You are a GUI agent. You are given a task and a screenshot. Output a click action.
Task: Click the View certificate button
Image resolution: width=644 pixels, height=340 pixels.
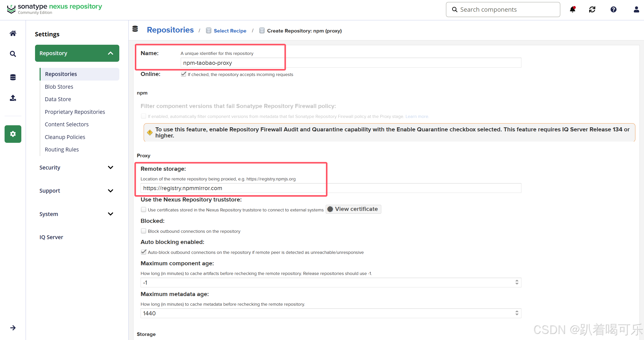pyautogui.click(x=353, y=209)
